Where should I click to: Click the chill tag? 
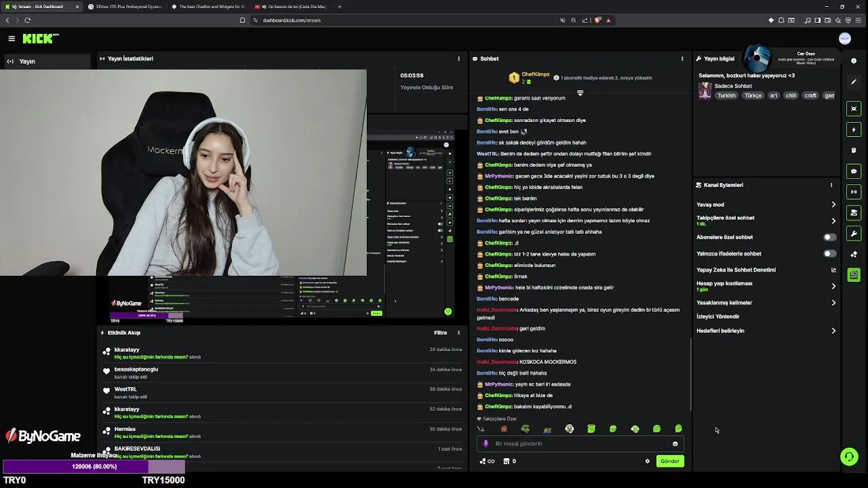pyautogui.click(x=791, y=96)
